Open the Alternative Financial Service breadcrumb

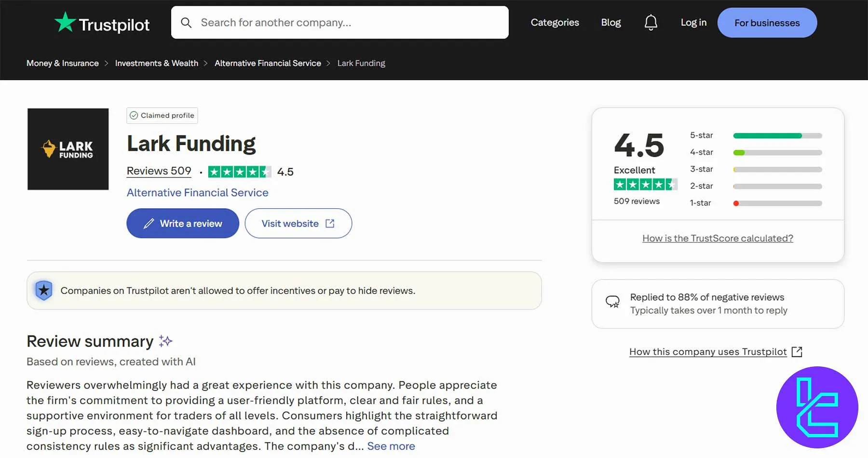268,63
